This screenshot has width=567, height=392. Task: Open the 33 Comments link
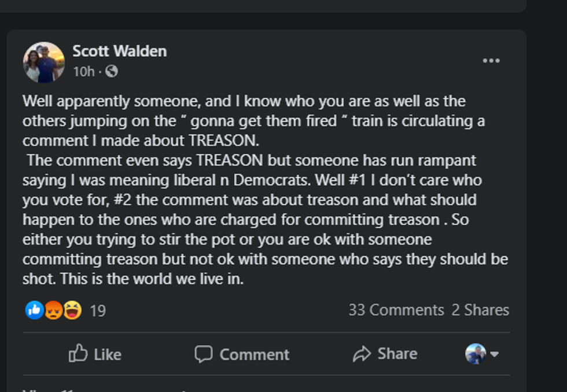click(396, 310)
